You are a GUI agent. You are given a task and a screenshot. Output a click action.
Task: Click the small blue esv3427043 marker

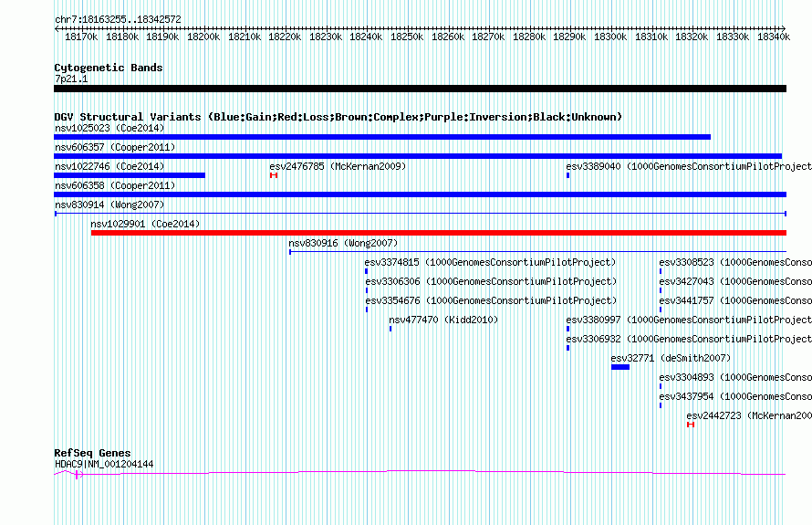pyautogui.click(x=661, y=290)
